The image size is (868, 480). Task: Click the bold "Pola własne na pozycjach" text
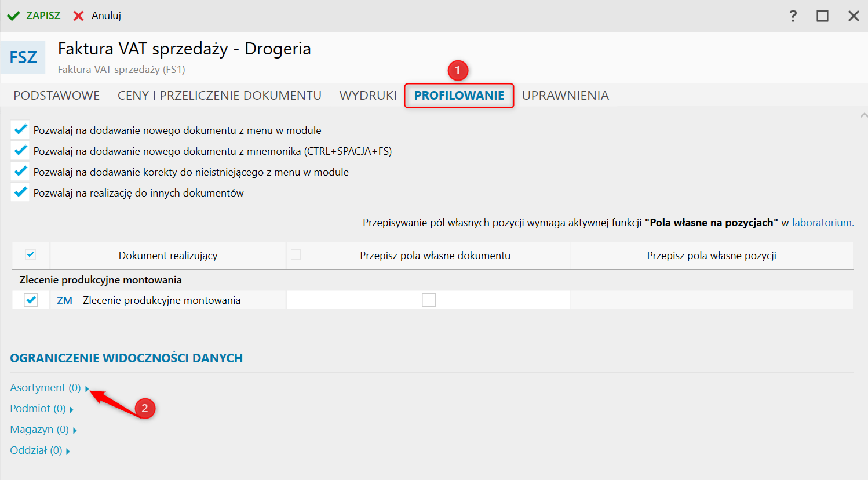pyautogui.click(x=712, y=223)
